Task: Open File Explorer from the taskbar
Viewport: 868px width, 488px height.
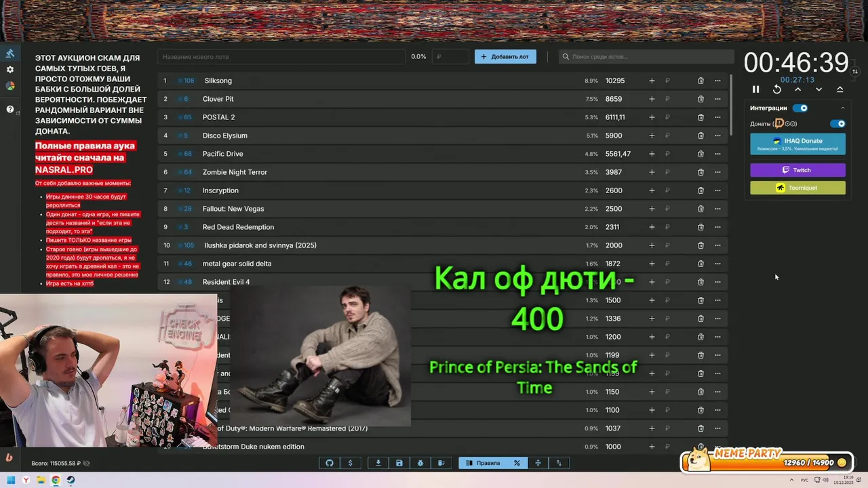Action: 41,480
